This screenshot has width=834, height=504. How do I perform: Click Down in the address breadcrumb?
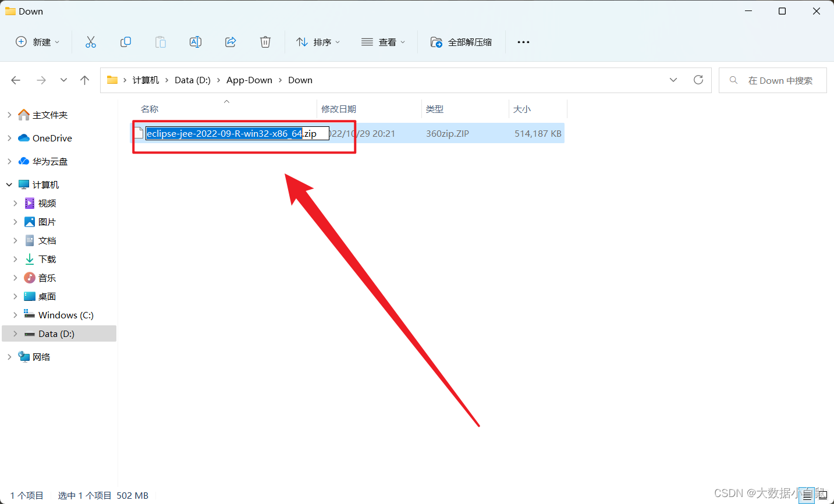[300, 80]
